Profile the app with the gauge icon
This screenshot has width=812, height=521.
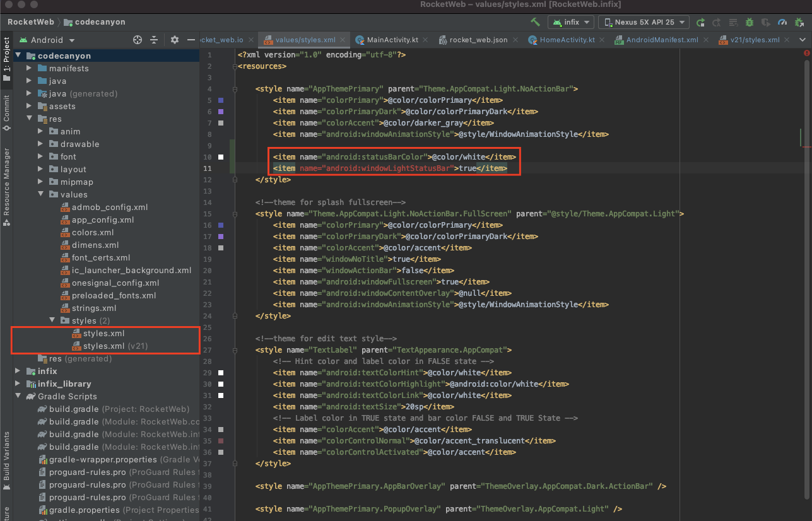pyautogui.click(x=782, y=21)
